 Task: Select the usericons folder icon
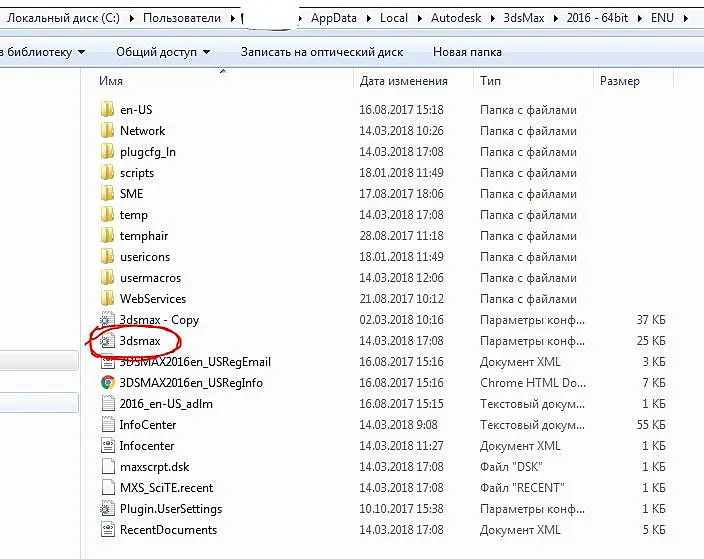[x=107, y=256]
